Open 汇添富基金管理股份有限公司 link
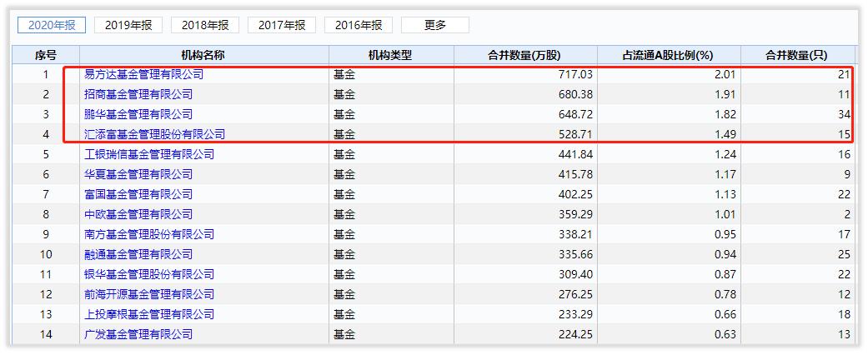This screenshot has width=868, height=355. tap(154, 134)
